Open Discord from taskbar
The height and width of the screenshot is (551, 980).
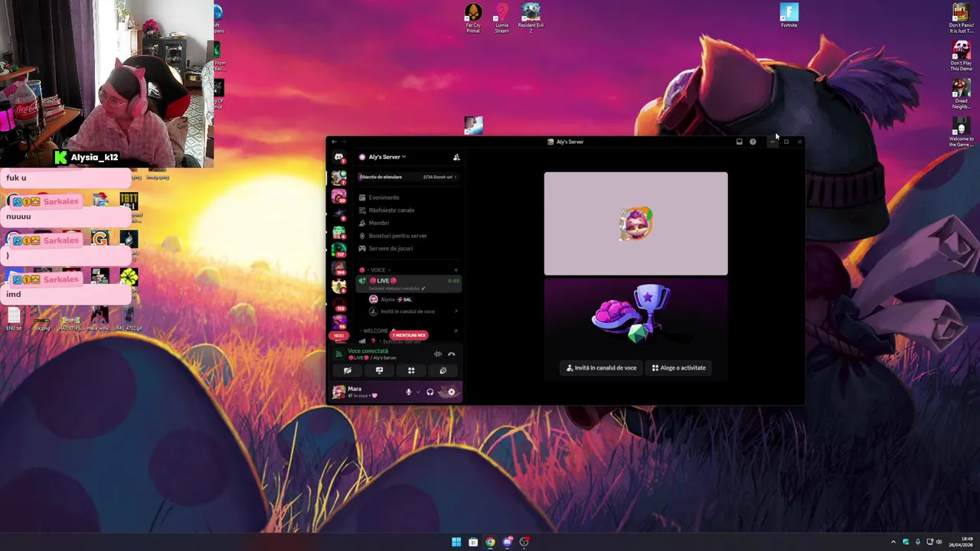point(507,542)
